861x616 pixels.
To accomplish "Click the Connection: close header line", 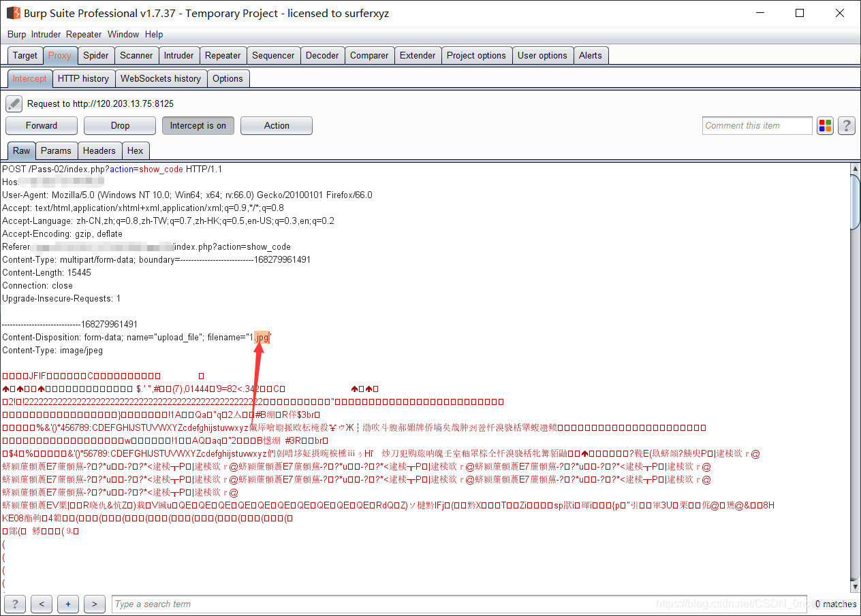I will click(37, 285).
